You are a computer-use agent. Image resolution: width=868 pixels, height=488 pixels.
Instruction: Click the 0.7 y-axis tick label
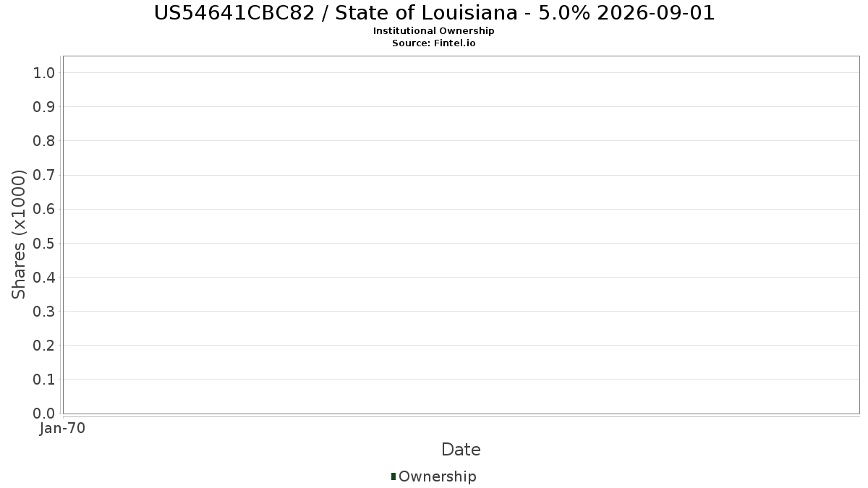(44, 175)
